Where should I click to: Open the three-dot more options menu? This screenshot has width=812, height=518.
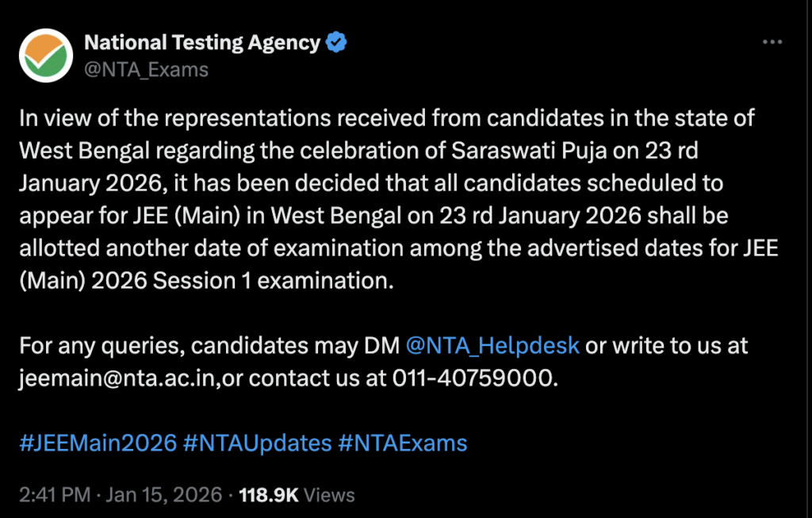(772, 43)
